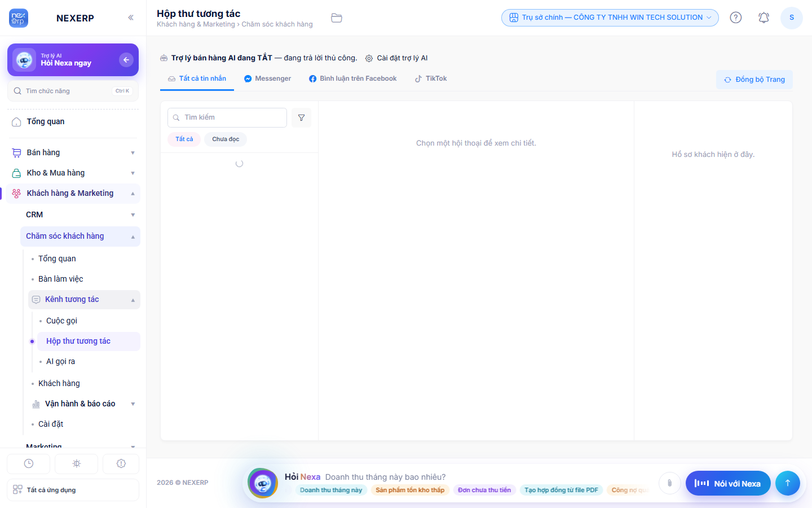Click the Tìm chức năng search box
812x508 pixels.
point(73,91)
